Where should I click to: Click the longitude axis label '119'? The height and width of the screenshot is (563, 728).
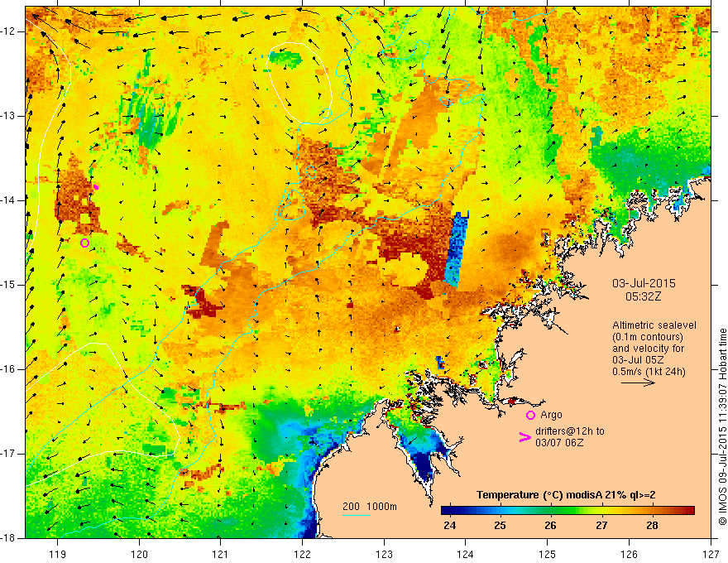click(x=58, y=554)
